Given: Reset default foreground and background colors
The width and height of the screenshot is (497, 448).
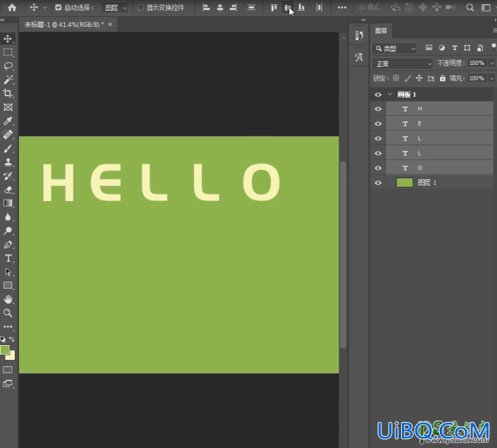Looking at the screenshot, I should click(3, 339).
